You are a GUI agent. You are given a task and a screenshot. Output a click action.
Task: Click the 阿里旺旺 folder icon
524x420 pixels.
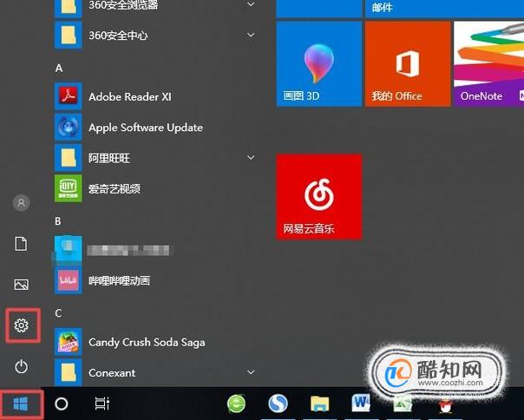pos(69,158)
